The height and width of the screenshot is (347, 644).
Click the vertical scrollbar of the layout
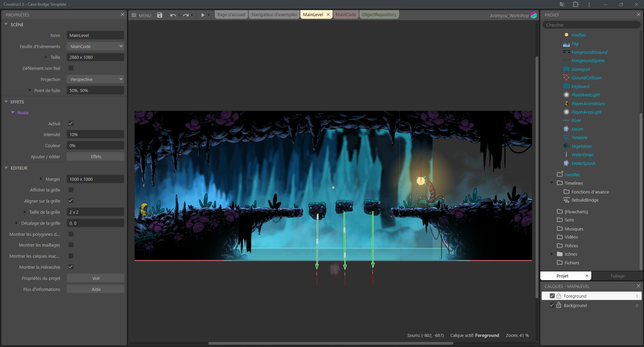(x=537, y=177)
